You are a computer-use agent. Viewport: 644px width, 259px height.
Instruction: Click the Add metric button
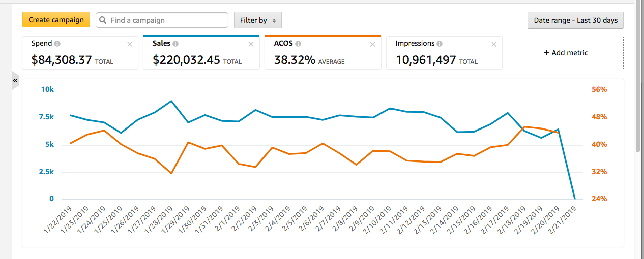tap(565, 52)
